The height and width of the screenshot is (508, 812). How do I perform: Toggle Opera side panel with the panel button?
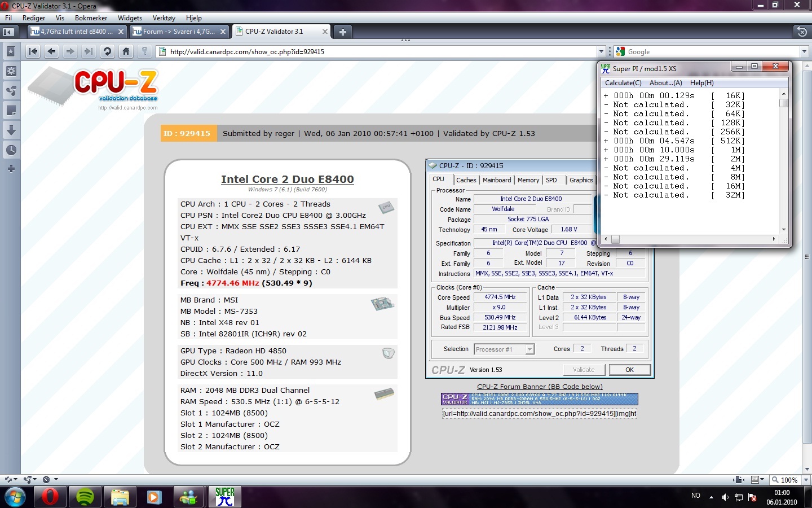8,32
